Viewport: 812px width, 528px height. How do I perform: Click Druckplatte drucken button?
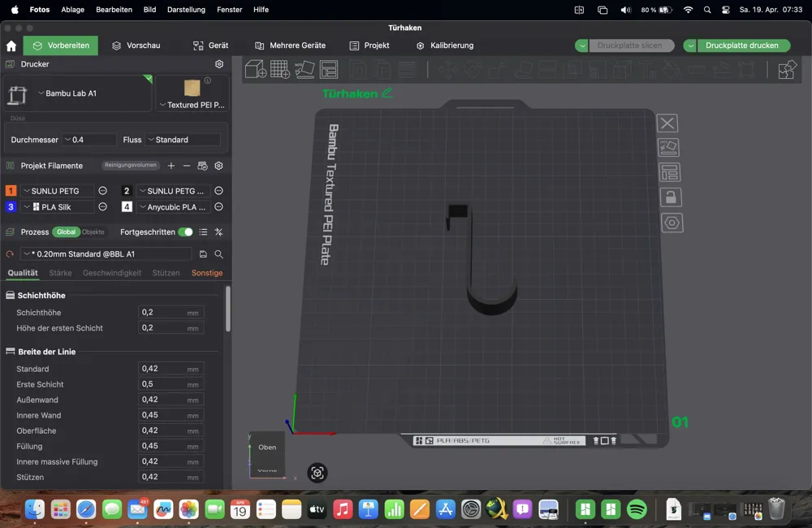click(x=742, y=45)
